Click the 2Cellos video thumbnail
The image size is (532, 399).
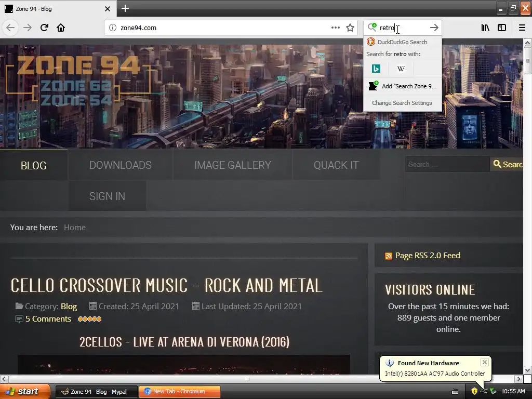click(x=183, y=365)
